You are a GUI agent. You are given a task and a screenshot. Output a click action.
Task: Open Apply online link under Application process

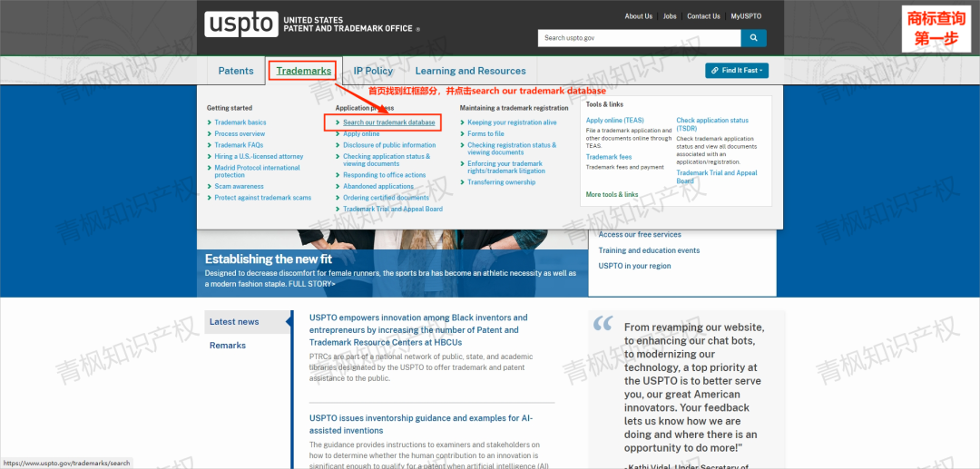[361, 133]
